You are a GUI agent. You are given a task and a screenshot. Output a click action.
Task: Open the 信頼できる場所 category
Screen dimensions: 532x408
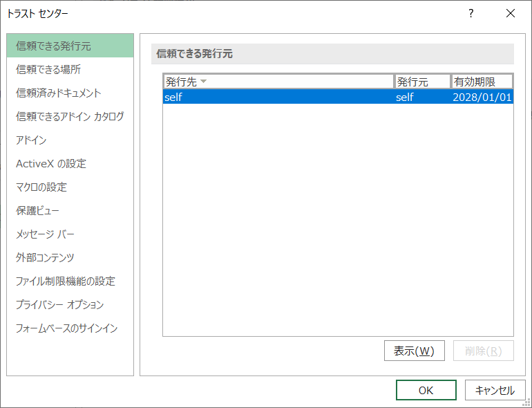(x=70, y=69)
